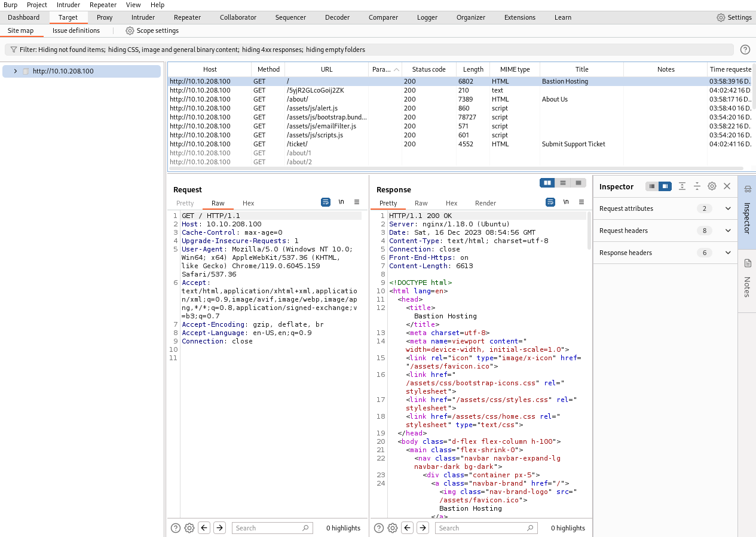The image size is (756, 537).
Task: Open the Project menu
Action: [37, 5]
